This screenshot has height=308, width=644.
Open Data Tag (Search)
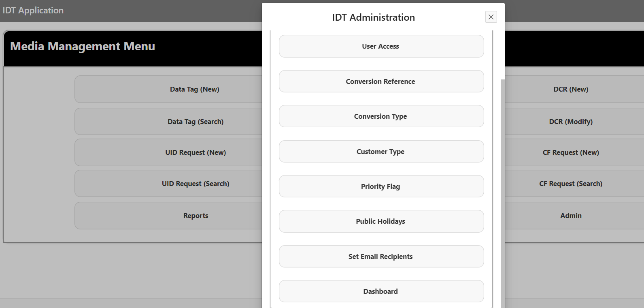195,122
